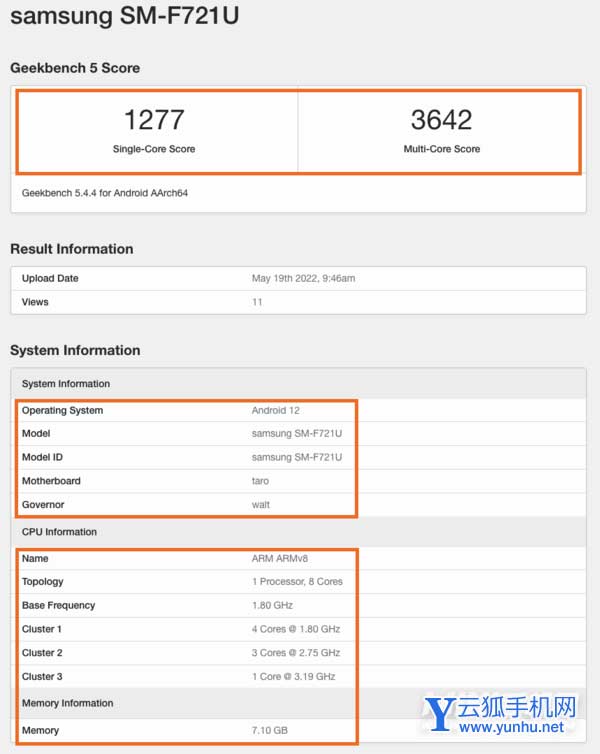
Task: Select the taro motherboard value
Action: (x=260, y=481)
